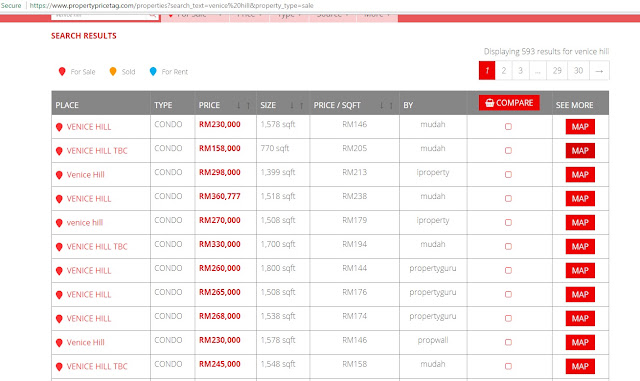Open the lowercase venice hill listing link

coord(84,223)
